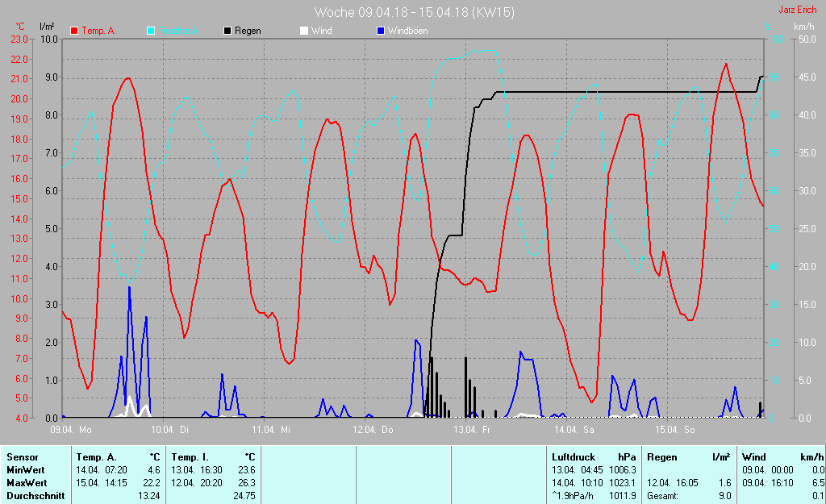826x504 pixels.
Task: Click the '^1.9hPa/h' pressure trend text
Action: [572, 496]
